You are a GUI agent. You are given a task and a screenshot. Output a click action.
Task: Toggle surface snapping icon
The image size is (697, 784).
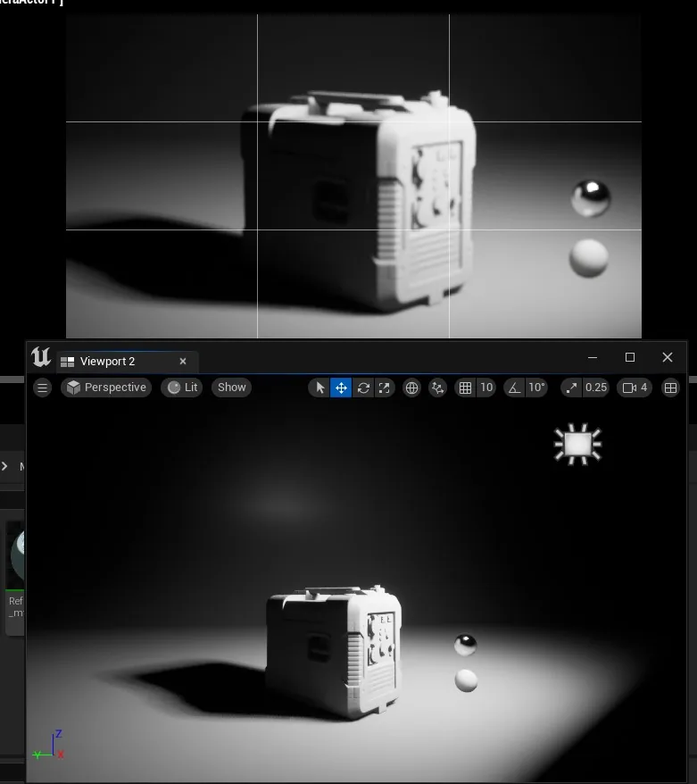[x=437, y=388]
